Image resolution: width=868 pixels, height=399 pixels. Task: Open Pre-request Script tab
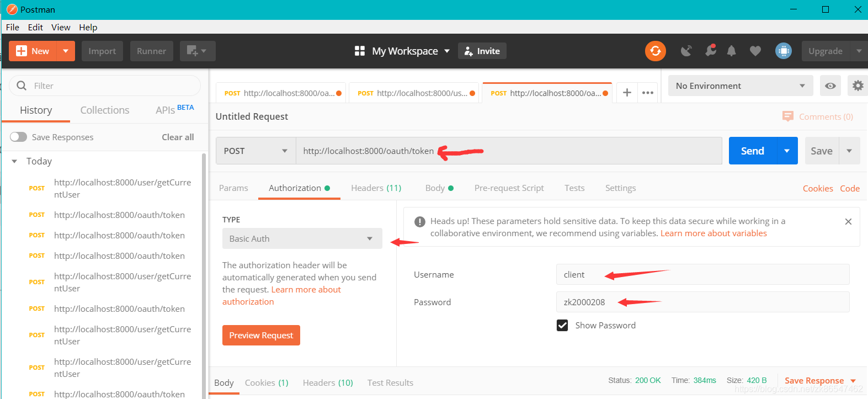(x=509, y=188)
